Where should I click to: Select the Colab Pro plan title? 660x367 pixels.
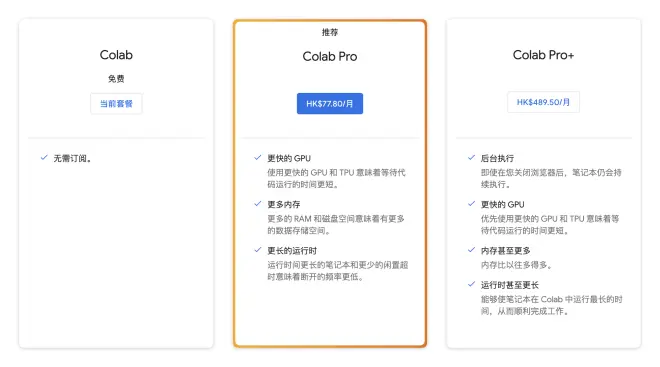[330, 56]
